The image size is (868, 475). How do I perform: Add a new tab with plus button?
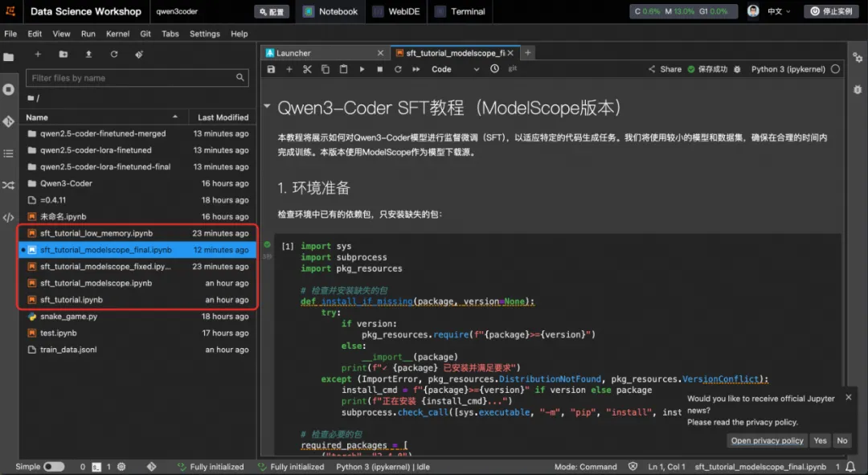pos(527,52)
